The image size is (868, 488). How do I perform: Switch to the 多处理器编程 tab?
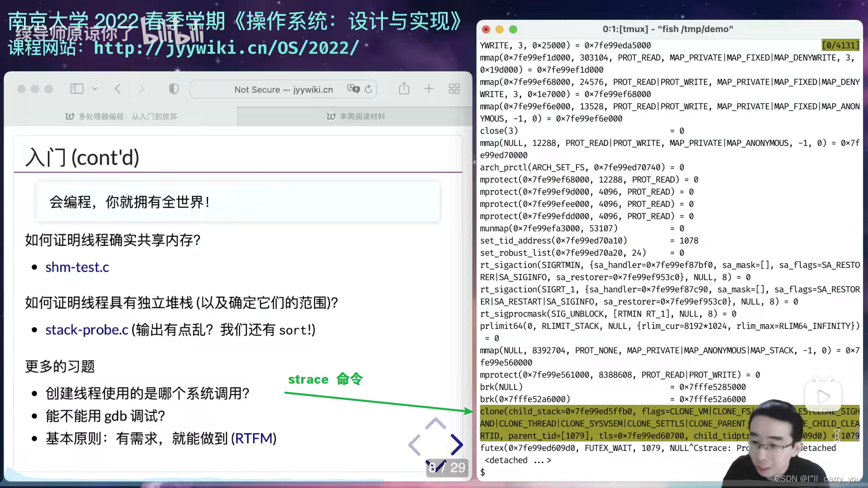point(121,117)
